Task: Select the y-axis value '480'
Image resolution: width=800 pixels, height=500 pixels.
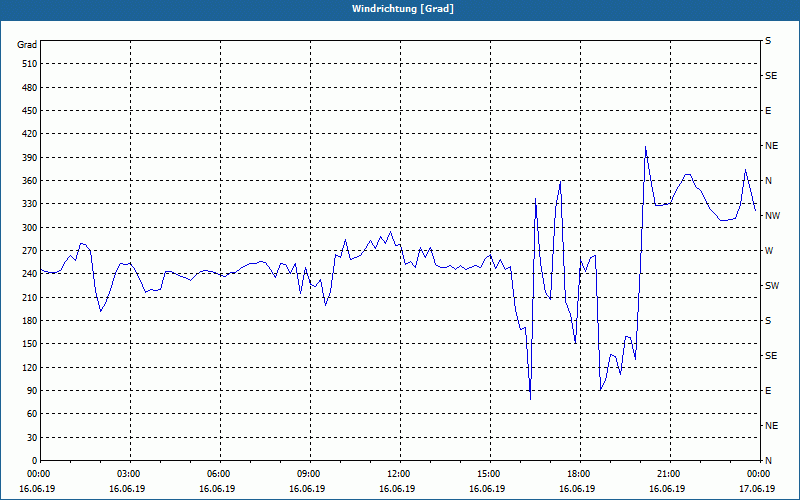Action: click(x=30, y=87)
